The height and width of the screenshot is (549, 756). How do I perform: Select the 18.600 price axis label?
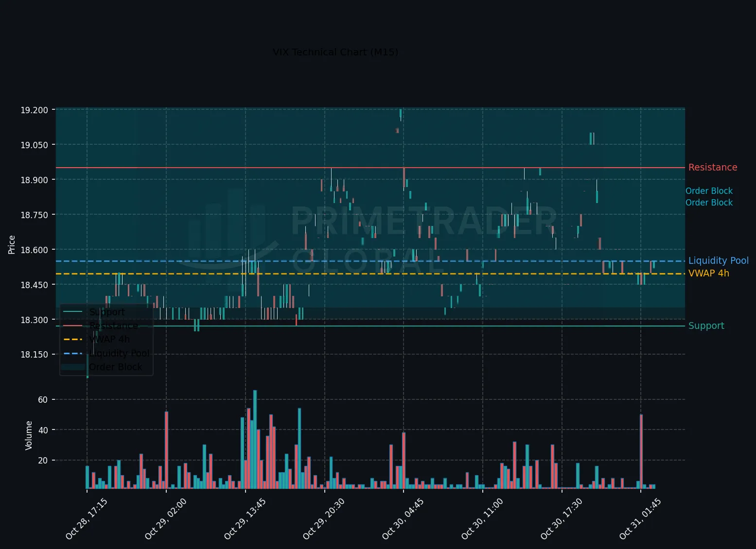[34, 250]
